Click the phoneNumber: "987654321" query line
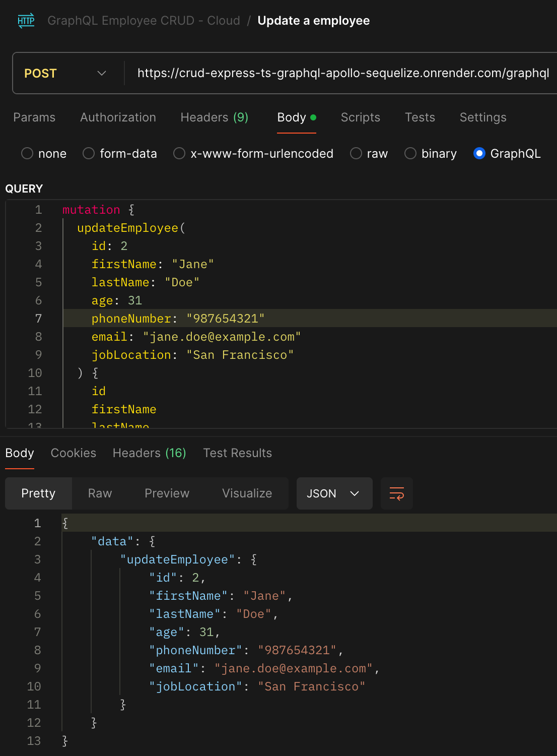The width and height of the screenshot is (557, 756). pyautogui.click(x=178, y=319)
